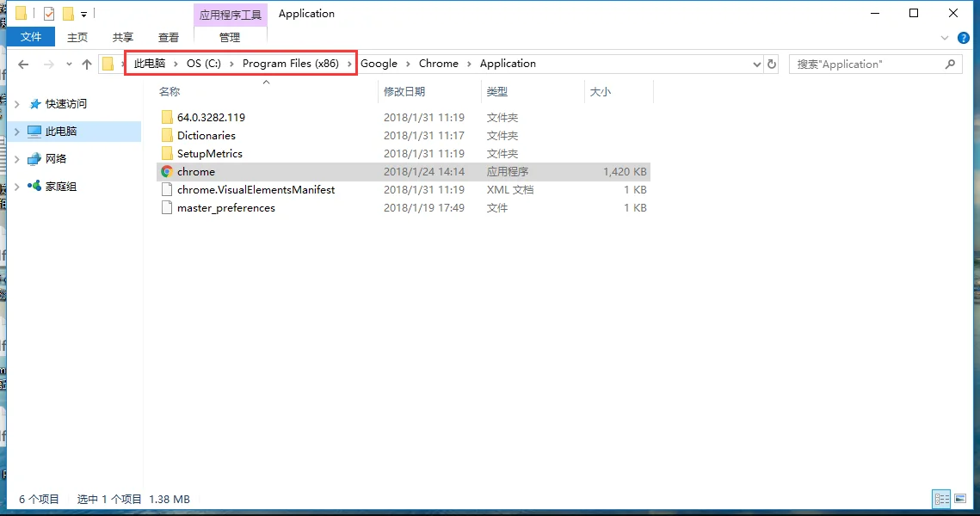Click the 应用程序工具 contextual tab header

click(231, 15)
